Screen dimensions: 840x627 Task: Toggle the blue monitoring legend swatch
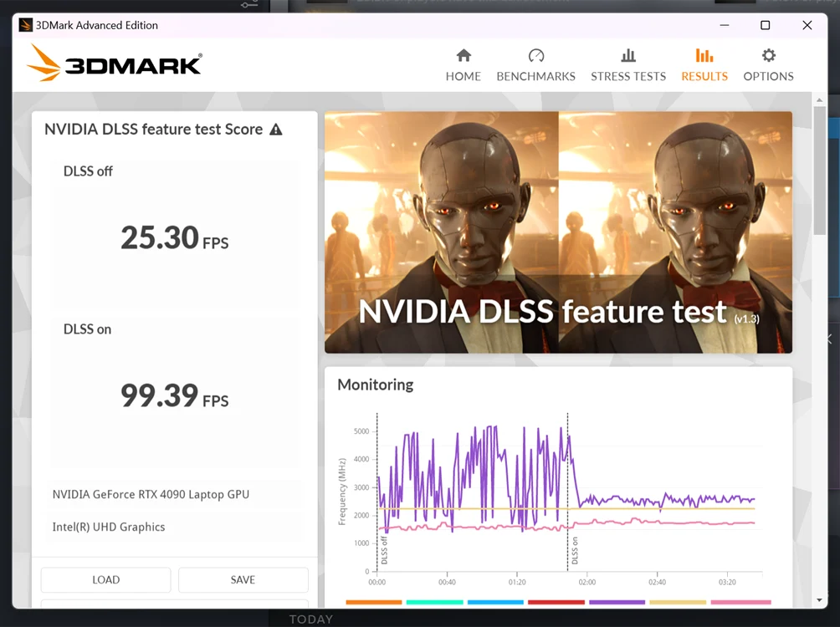495,603
